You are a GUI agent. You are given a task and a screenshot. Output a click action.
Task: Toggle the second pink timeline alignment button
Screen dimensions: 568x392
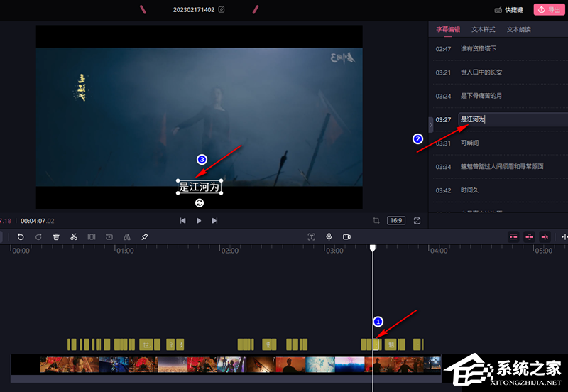pos(529,237)
